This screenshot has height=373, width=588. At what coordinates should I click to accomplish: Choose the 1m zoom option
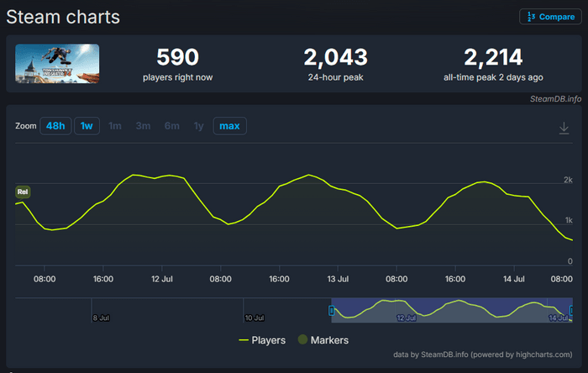pos(115,126)
